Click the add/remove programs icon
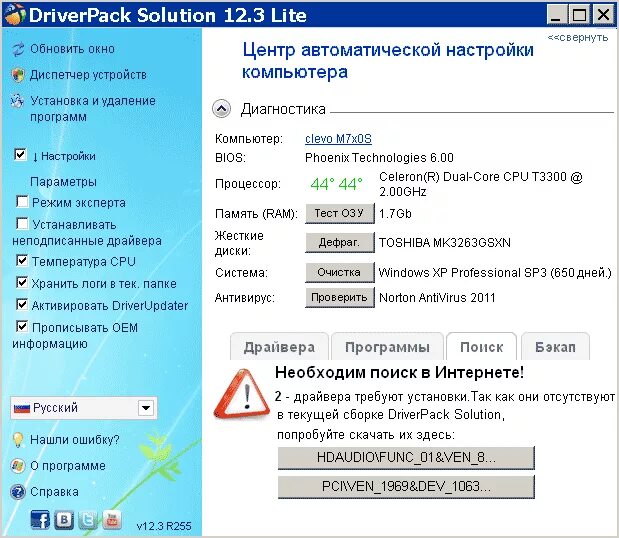Screen dimensions: 619x538 (17, 101)
